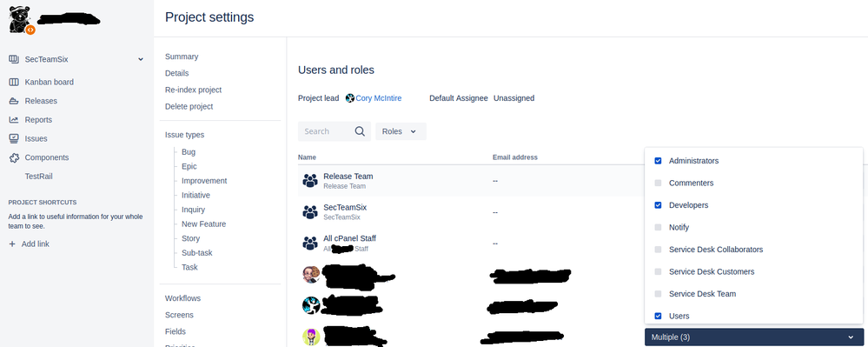868x347 pixels.
Task: Click the Issues monitor icon
Action: pyautogui.click(x=14, y=138)
